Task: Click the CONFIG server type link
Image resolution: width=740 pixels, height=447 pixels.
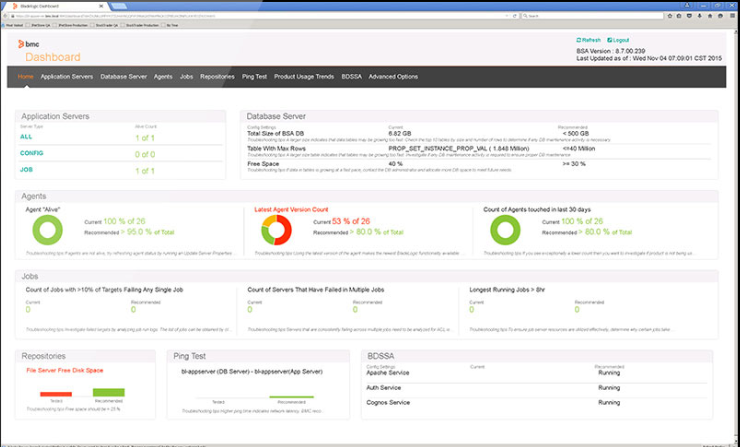Action: (x=32, y=153)
